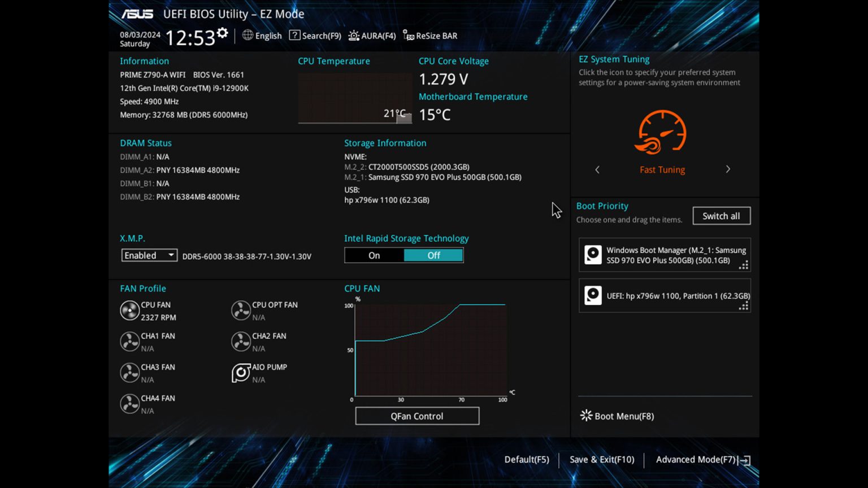
Task: Click the CPU Temperature graph
Action: tap(355, 98)
